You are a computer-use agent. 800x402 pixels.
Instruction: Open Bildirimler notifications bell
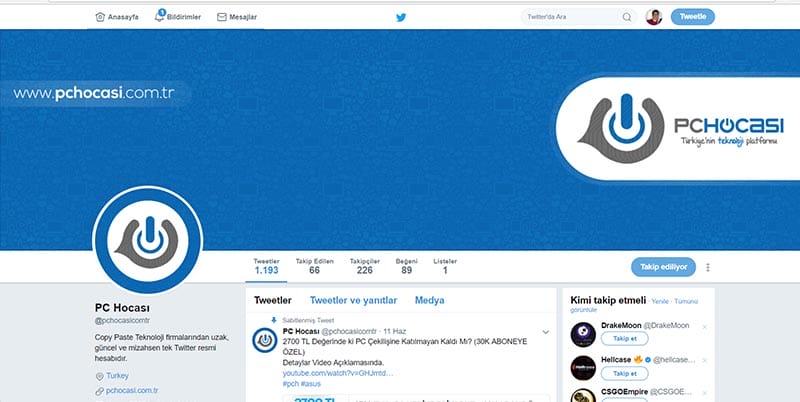[x=160, y=17]
